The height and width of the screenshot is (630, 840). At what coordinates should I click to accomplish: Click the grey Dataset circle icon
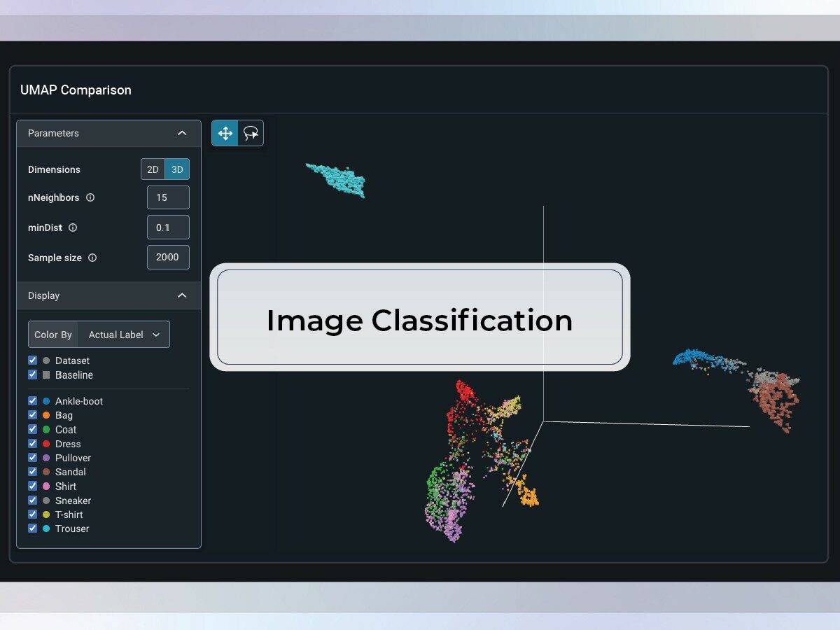tap(46, 360)
